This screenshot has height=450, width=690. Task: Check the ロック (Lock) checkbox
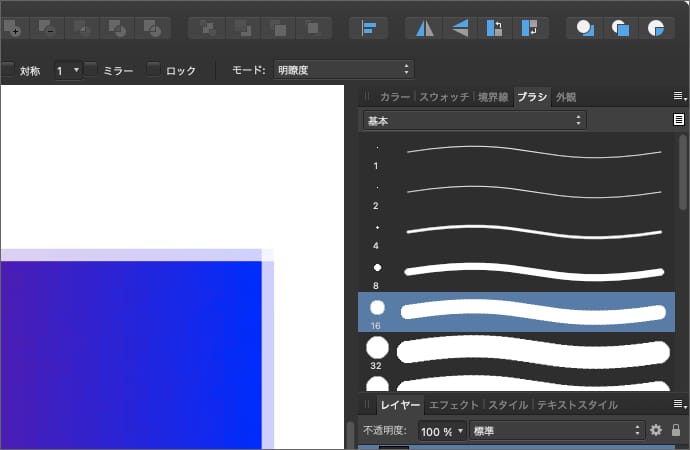pyautogui.click(x=153, y=70)
